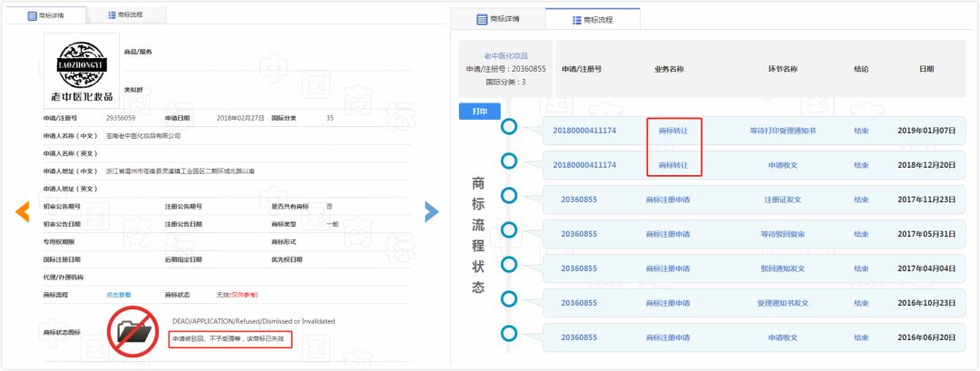Screen dimensions: 980x371
Task: Click the DEAD/APPLICATION status description line
Action: (x=254, y=321)
